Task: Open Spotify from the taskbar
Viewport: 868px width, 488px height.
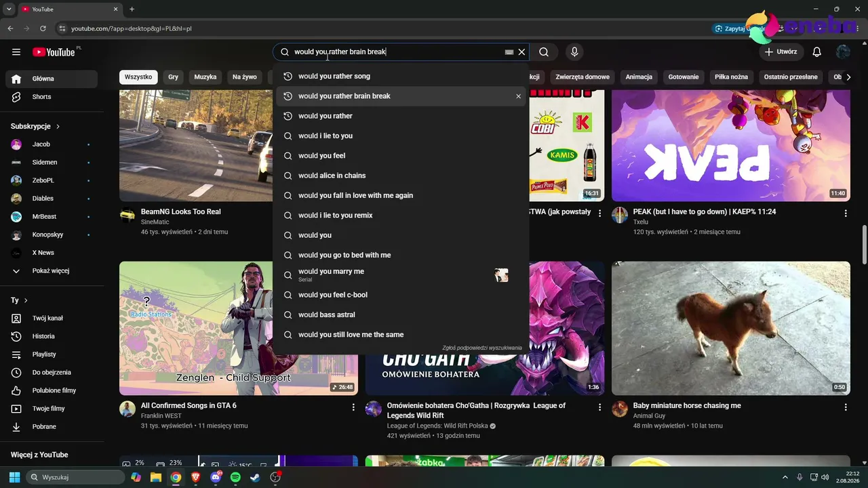Action: click(235, 477)
